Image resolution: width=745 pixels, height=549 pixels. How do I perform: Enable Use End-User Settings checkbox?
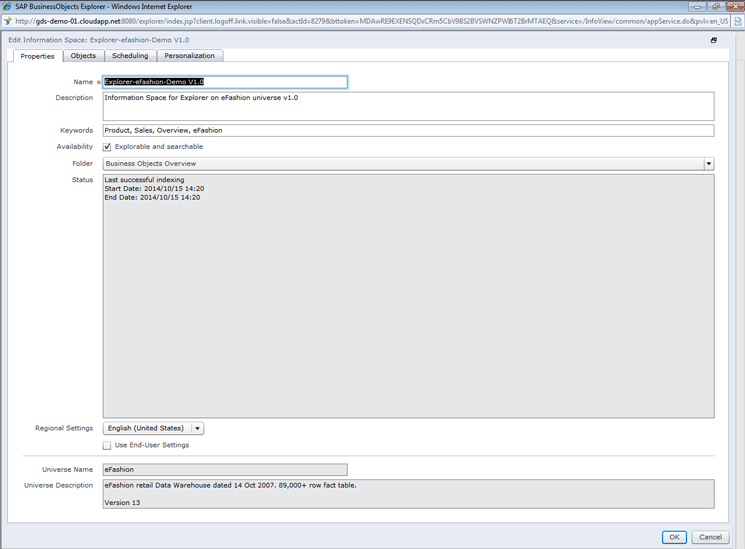click(x=107, y=445)
